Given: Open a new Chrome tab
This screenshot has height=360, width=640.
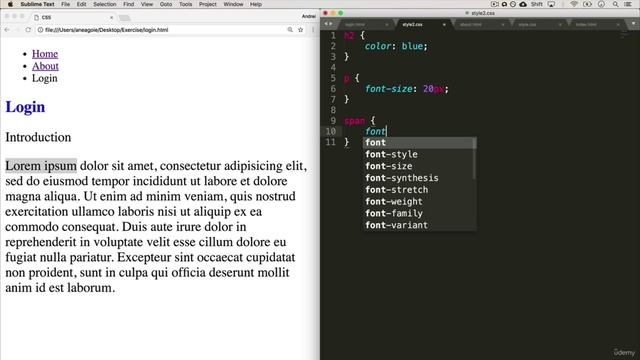Looking at the screenshot, I should tap(124, 18).
